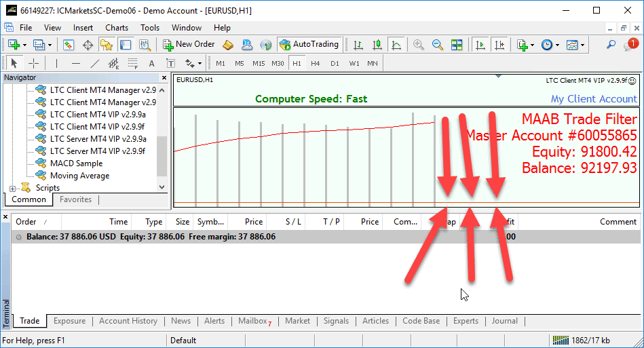Switch timeframe to D1
The height and width of the screenshot is (348, 644).
(x=335, y=63)
